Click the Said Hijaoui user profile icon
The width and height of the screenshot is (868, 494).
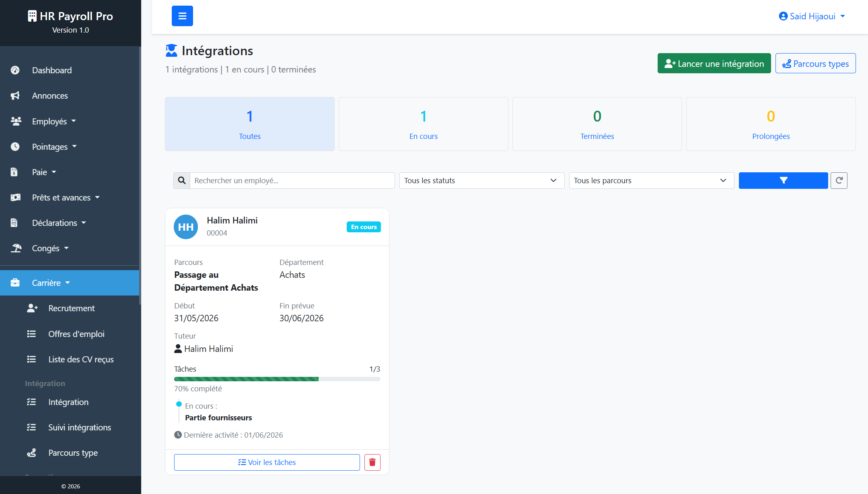click(x=783, y=16)
